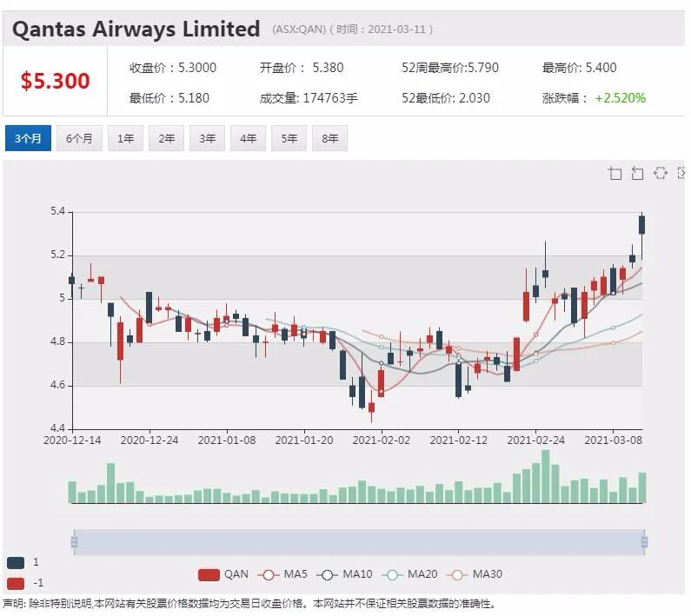Viewport: 691px width, 616px height.
Task: Click the 2021-03-08 x-axis date label
Action: [613, 440]
